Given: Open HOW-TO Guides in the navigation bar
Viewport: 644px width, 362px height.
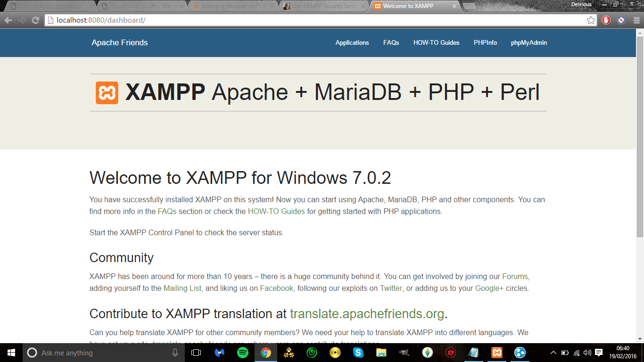Looking at the screenshot, I should pos(437,42).
